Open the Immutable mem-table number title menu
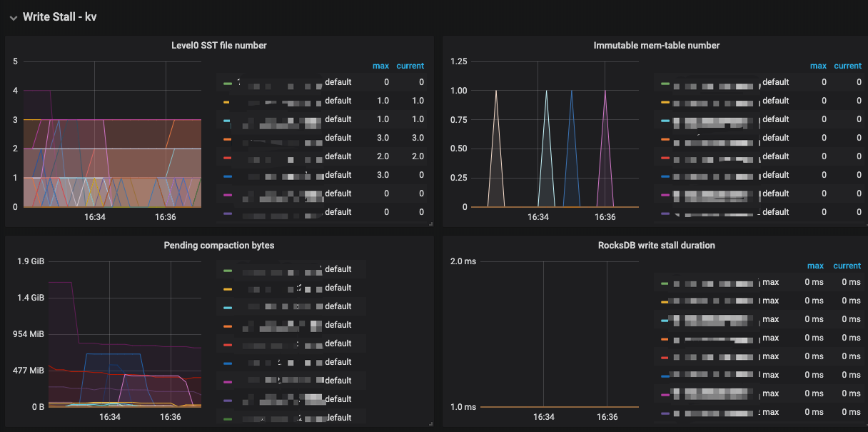The width and height of the screenshot is (868, 432). [656, 45]
